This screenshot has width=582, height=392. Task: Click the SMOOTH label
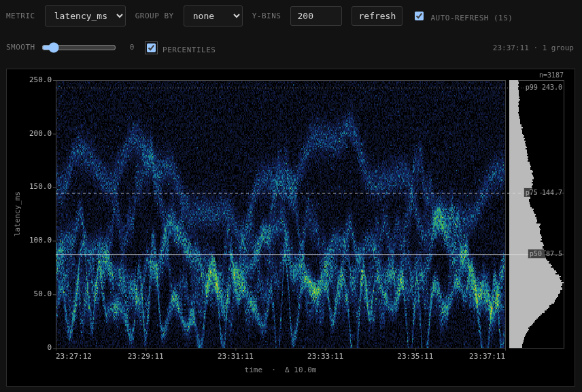pyautogui.click(x=20, y=47)
